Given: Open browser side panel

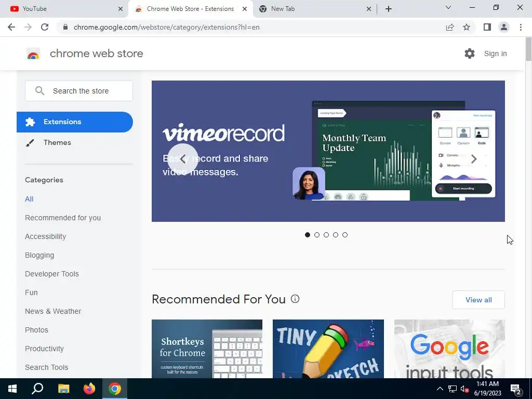Looking at the screenshot, I should tap(487, 27).
